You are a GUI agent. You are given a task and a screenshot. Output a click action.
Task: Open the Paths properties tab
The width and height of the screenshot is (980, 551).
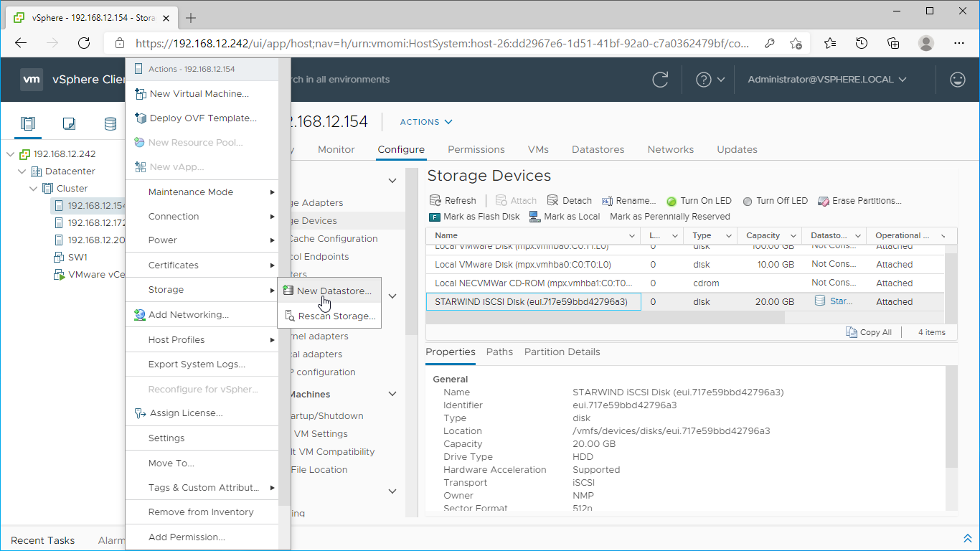499,352
